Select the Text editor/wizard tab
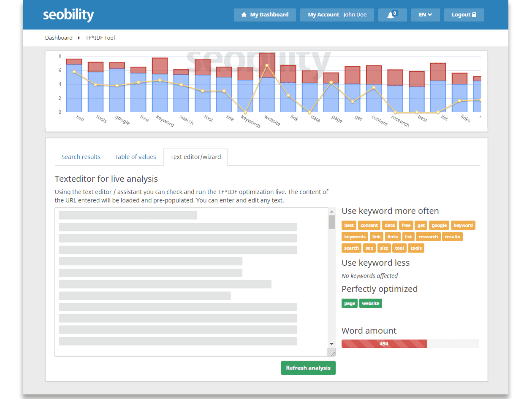The image size is (532, 399). click(x=195, y=157)
